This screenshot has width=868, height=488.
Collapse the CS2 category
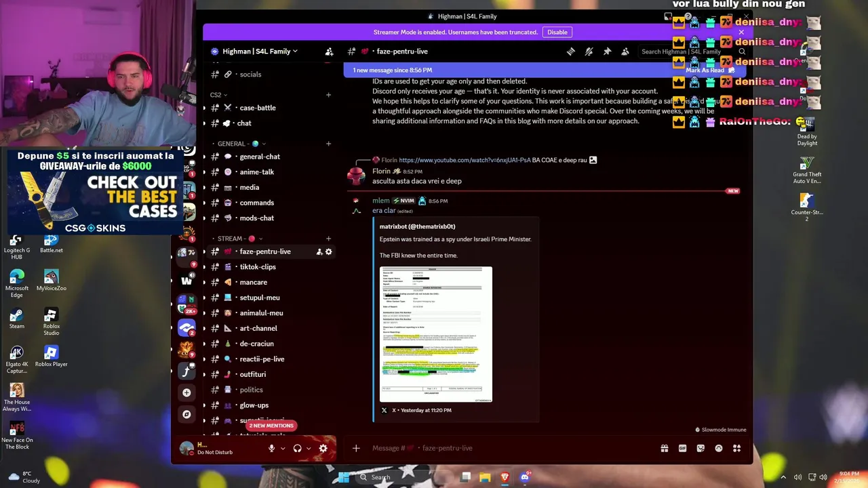coord(218,95)
